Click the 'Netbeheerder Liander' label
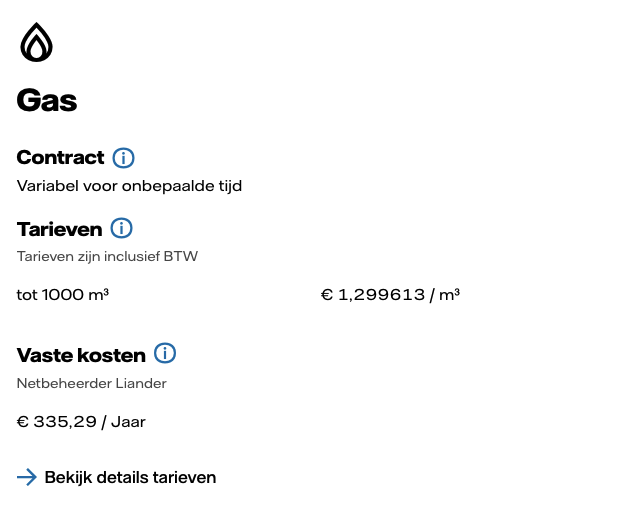620x520 pixels. (91, 383)
